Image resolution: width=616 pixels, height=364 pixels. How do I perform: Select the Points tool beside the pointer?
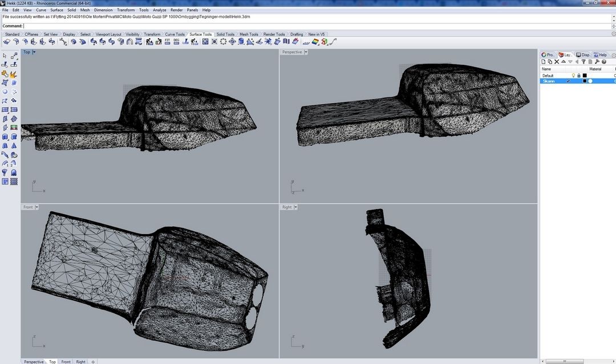click(14, 56)
